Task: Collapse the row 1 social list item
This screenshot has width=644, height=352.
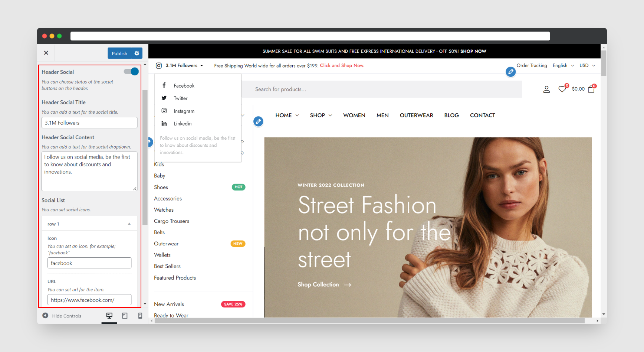Action: (x=129, y=224)
